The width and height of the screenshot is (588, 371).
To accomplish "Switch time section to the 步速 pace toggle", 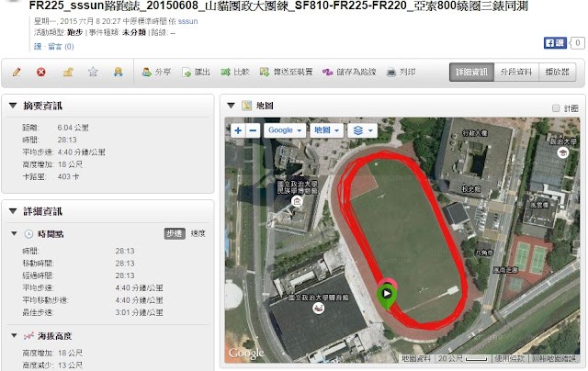I will coord(175,234).
